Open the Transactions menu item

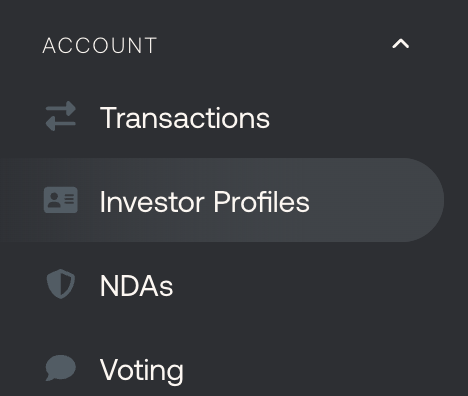point(222,116)
